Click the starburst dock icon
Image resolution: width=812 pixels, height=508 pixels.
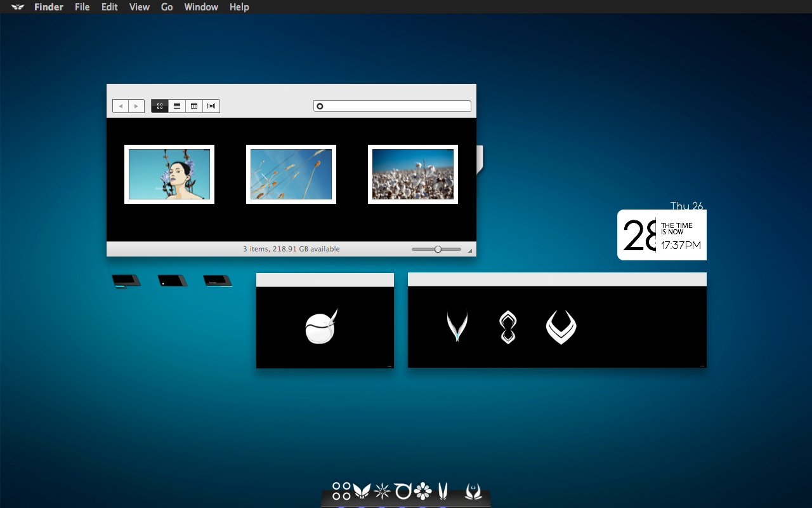coord(382,491)
